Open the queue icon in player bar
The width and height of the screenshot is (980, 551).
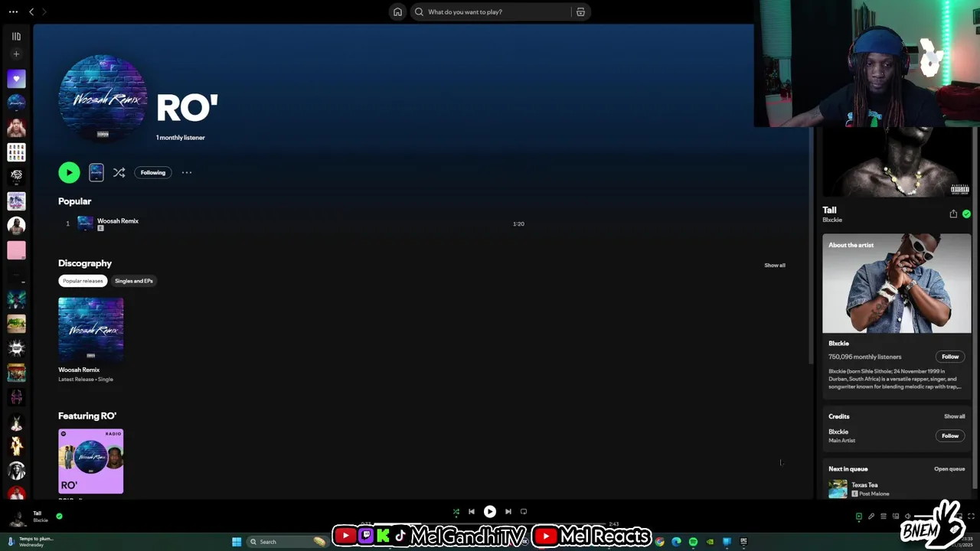(x=884, y=517)
